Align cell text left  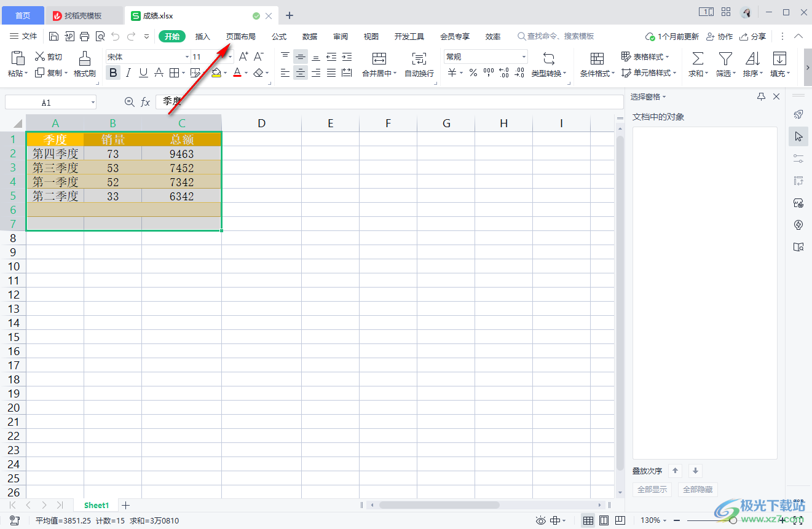click(x=285, y=73)
